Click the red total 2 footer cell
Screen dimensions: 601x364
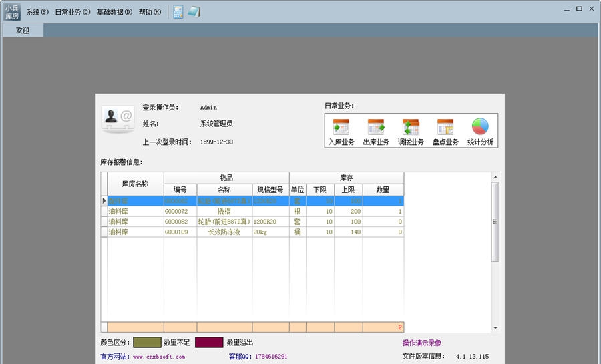tap(383, 327)
